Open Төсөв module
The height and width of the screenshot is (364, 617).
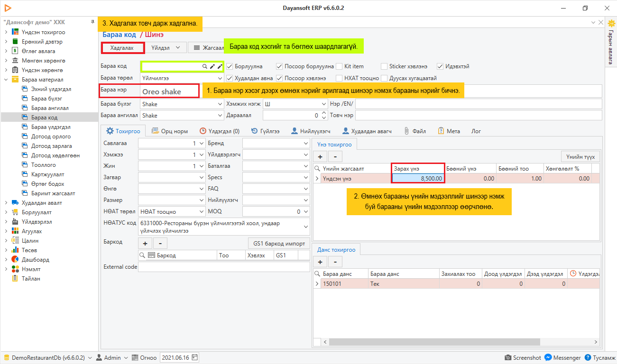coord(29,250)
